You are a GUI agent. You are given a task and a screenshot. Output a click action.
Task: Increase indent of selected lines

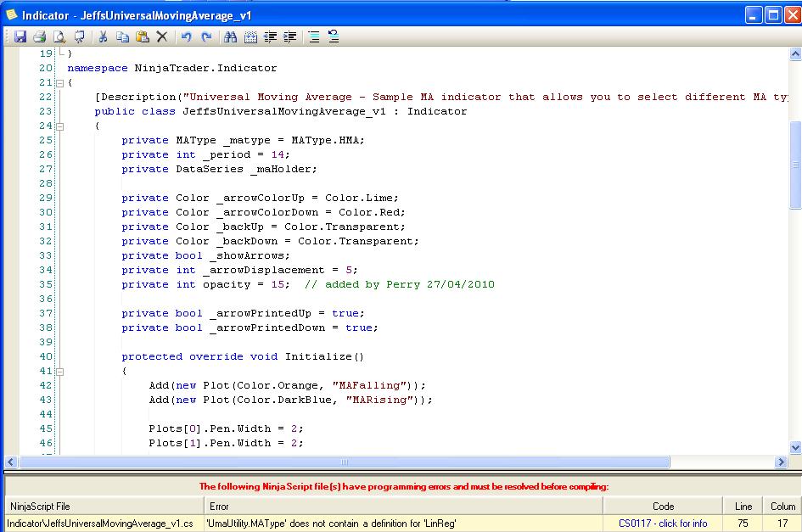pyautogui.click(x=289, y=36)
